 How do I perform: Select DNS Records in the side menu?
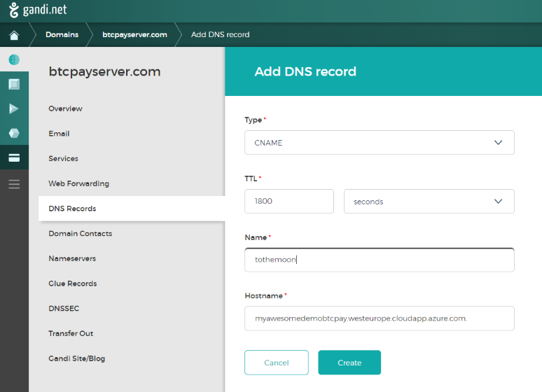72,209
